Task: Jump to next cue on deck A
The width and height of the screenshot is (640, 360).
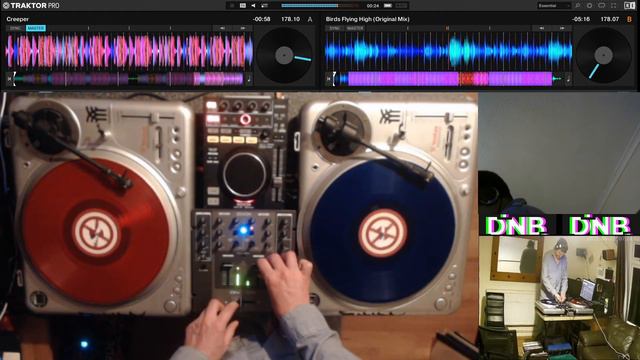Action: (242, 28)
